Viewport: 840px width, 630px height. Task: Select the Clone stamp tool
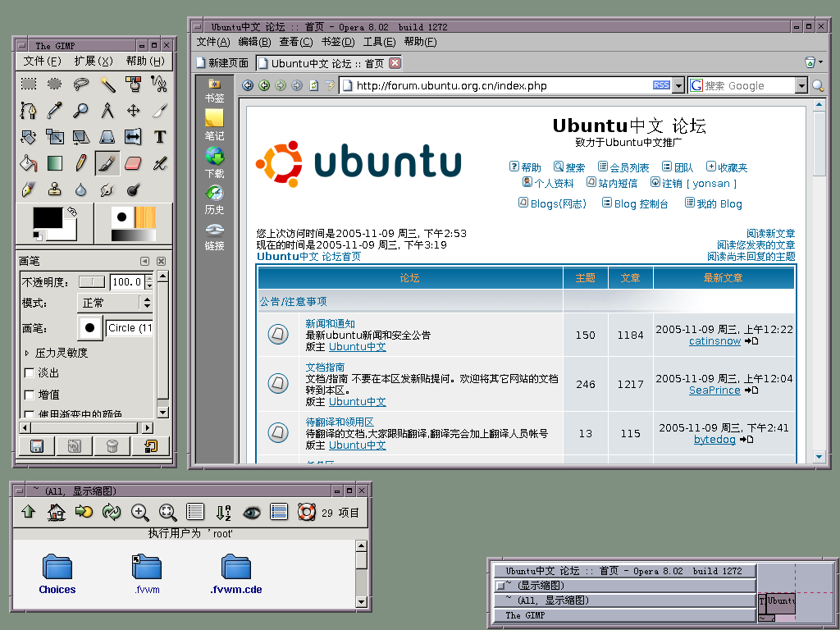pos(55,189)
